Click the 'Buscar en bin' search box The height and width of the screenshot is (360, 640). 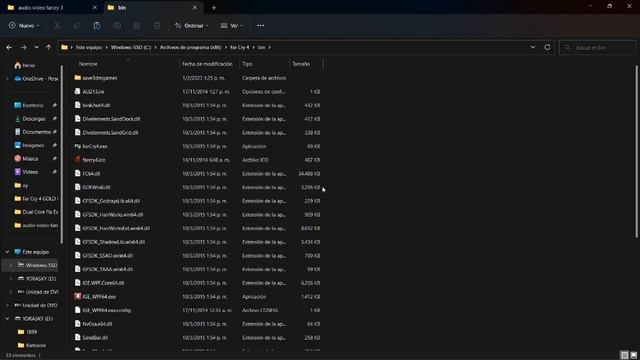(x=597, y=48)
